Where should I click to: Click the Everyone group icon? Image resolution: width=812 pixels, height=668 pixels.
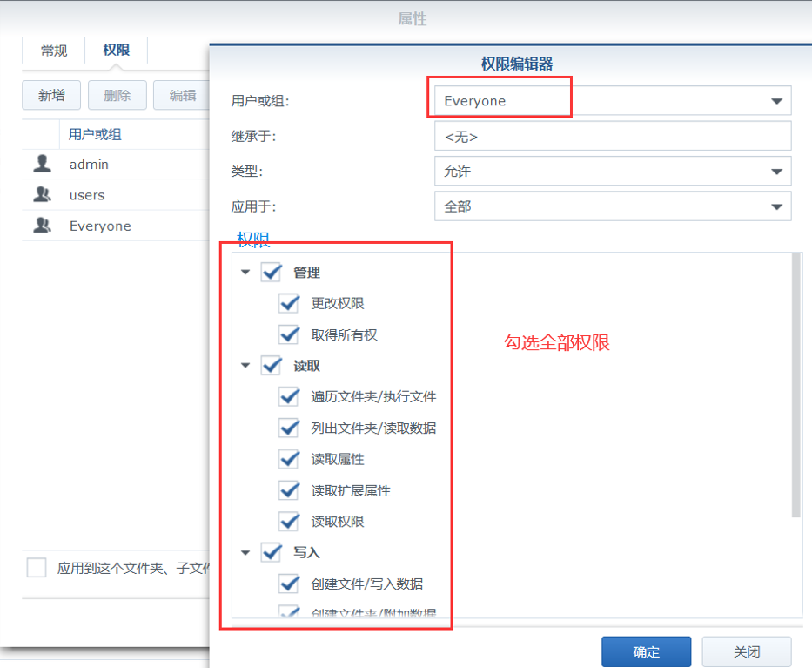pos(41,226)
